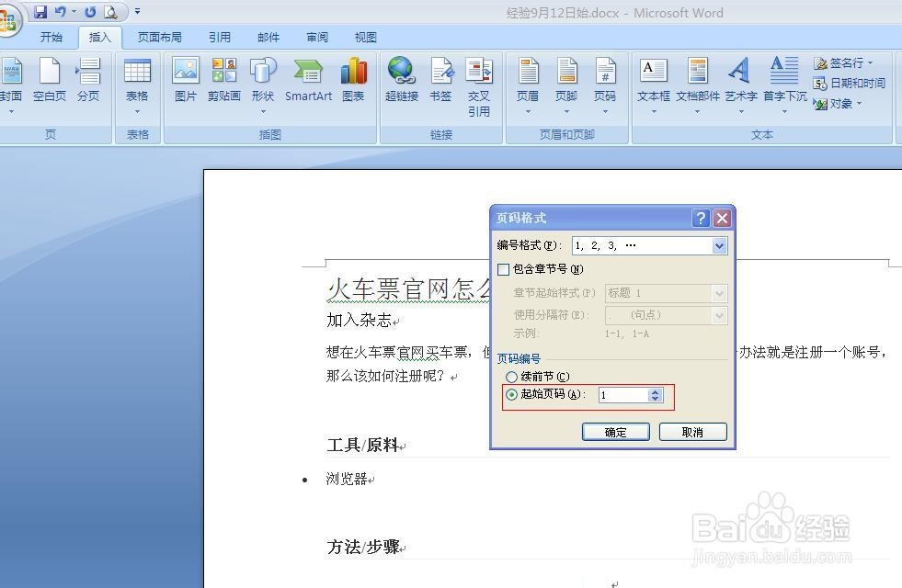Insert a cover page with 封面

tap(13, 81)
